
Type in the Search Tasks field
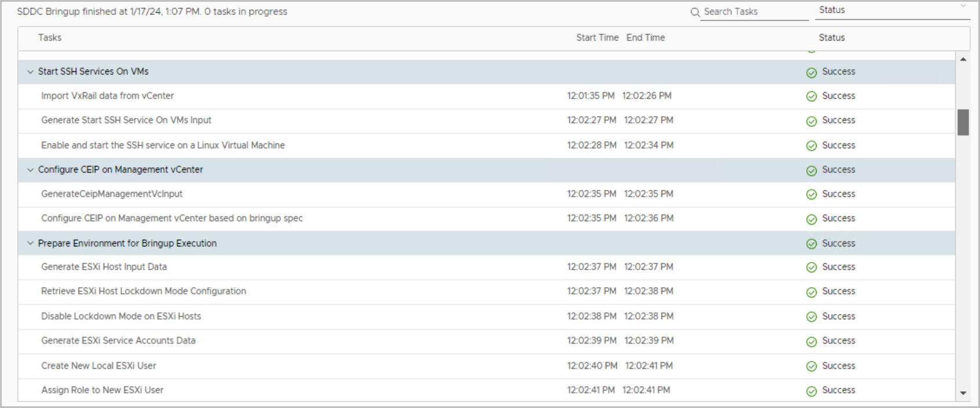point(753,12)
